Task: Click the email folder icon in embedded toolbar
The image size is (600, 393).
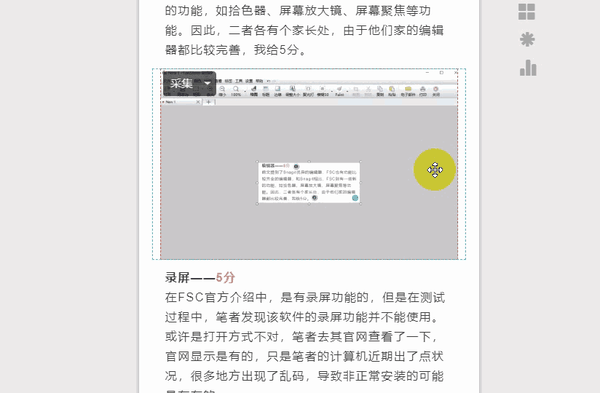Action: (408, 91)
